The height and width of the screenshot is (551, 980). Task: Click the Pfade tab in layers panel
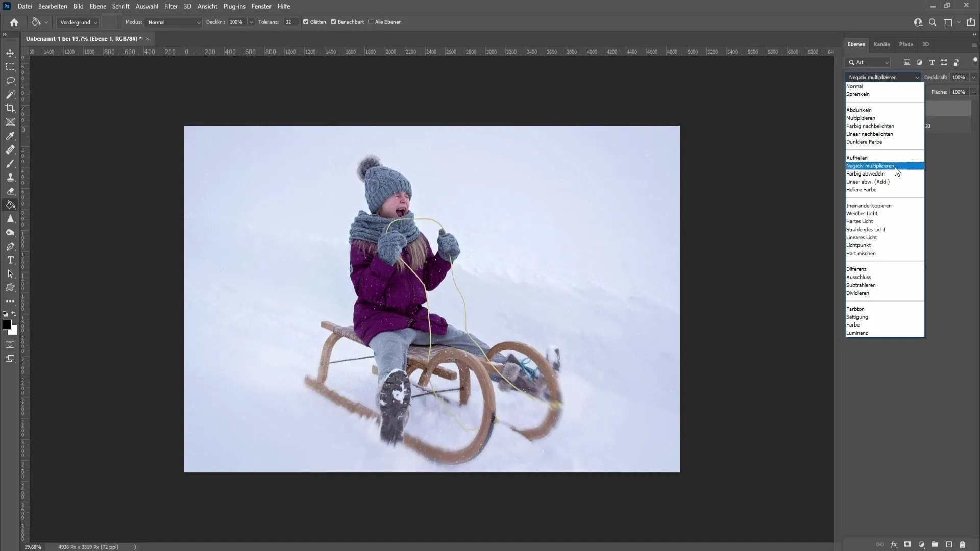[x=906, y=44]
